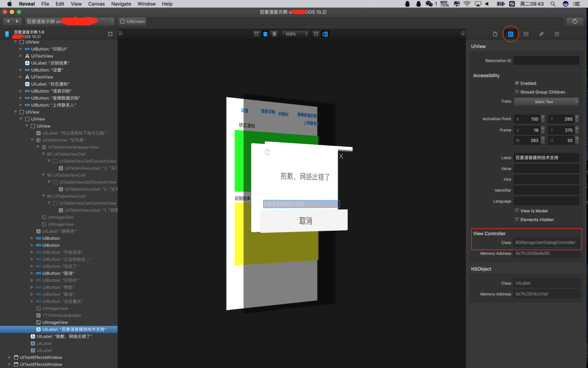This screenshot has width=588, height=368.
Task: Open the WeChat menu bar icon
Action: click(x=430, y=4)
